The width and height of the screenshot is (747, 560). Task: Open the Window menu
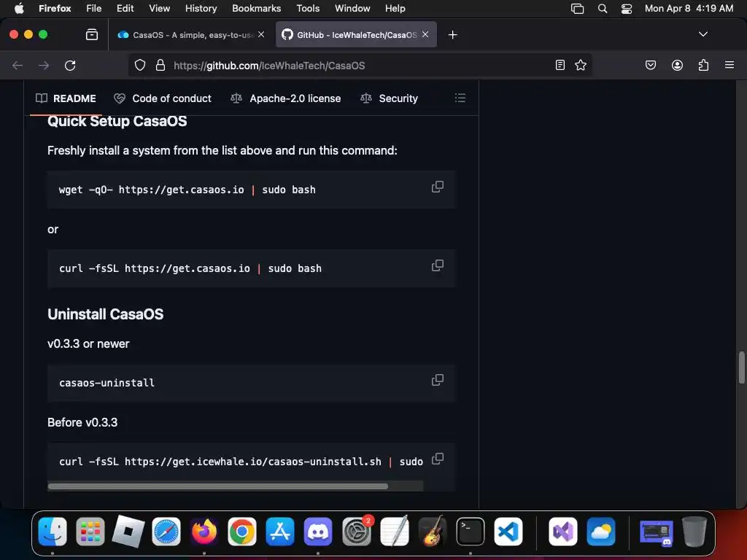[352, 9]
